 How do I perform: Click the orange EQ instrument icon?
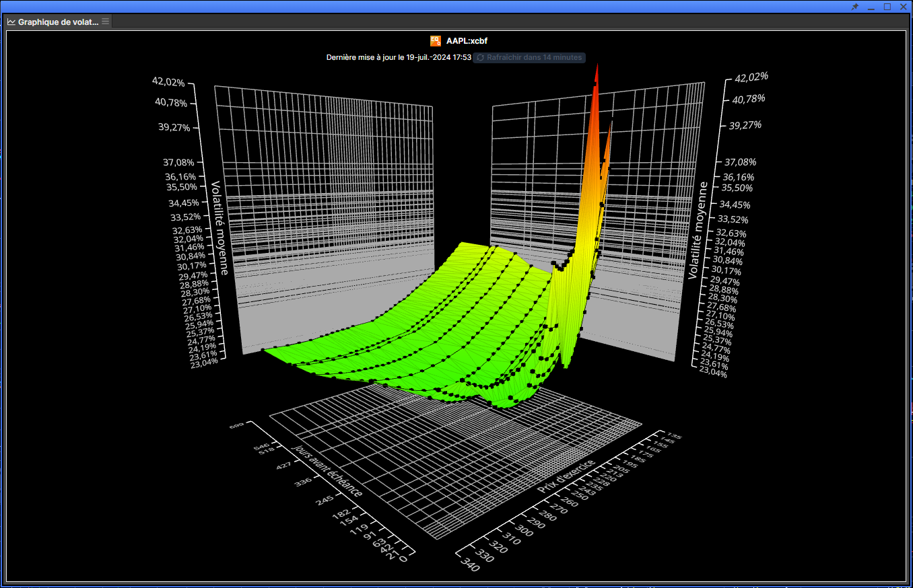pyautogui.click(x=435, y=41)
